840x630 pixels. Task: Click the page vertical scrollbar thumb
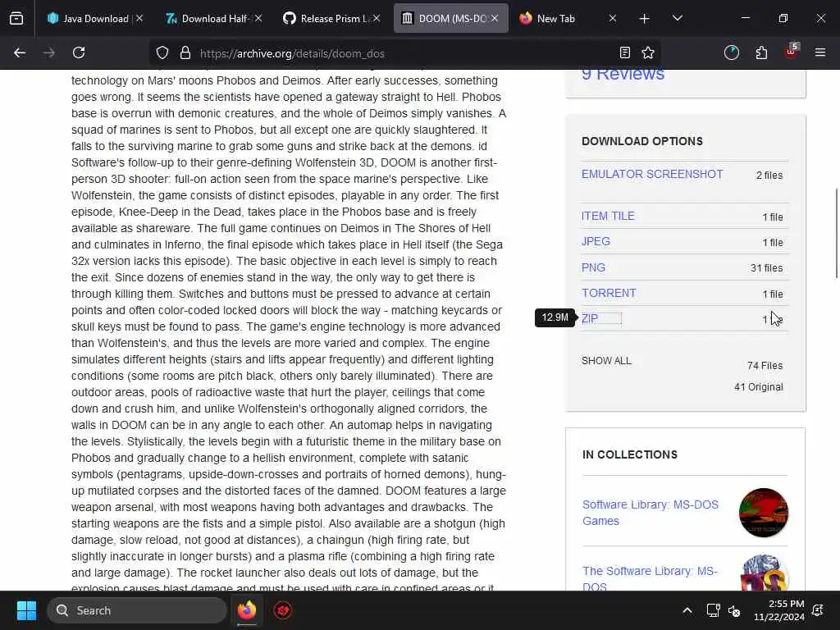click(836, 233)
